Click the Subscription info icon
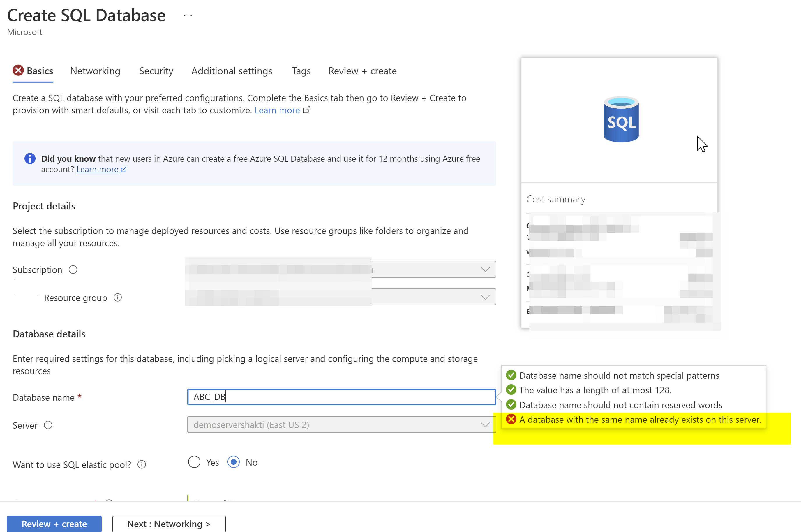 click(73, 270)
